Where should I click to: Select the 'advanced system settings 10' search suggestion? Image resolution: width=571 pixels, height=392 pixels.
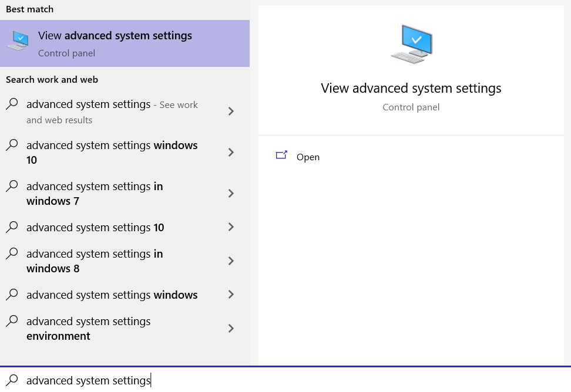pyautogui.click(x=95, y=227)
